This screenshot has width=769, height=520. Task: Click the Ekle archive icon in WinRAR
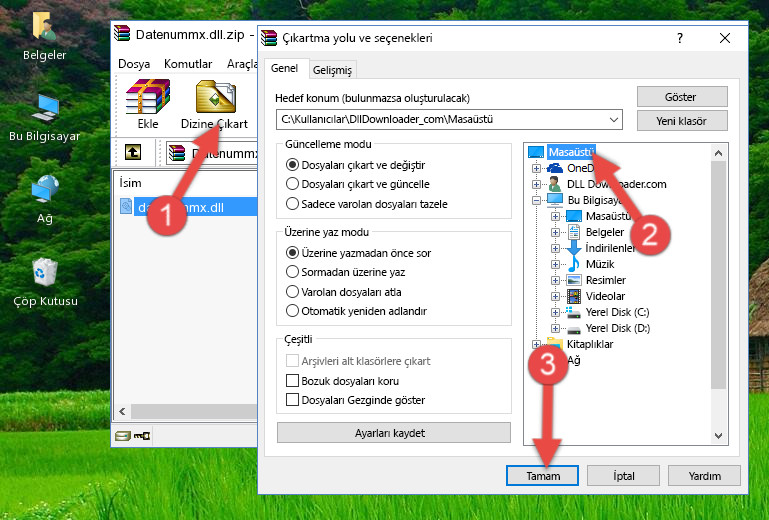click(148, 104)
